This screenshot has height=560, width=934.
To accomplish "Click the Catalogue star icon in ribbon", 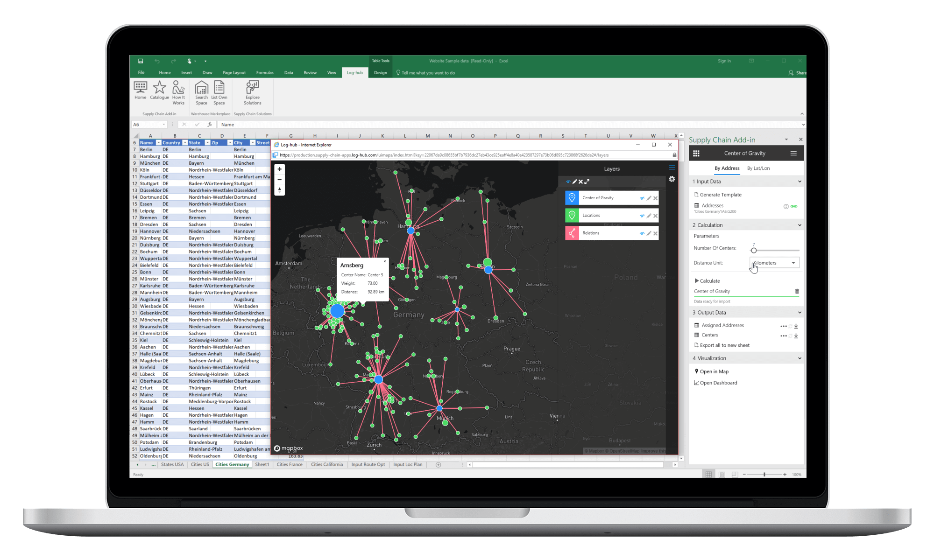I will point(159,88).
